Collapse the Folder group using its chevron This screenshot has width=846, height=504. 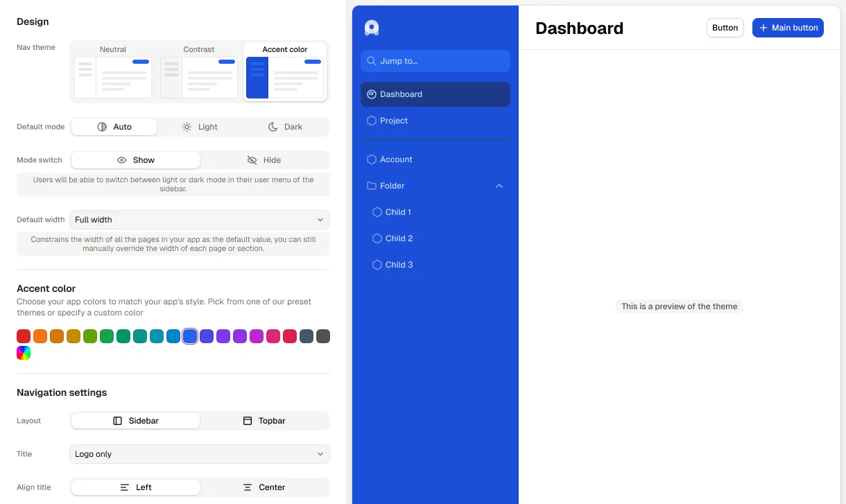[x=499, y=186]
